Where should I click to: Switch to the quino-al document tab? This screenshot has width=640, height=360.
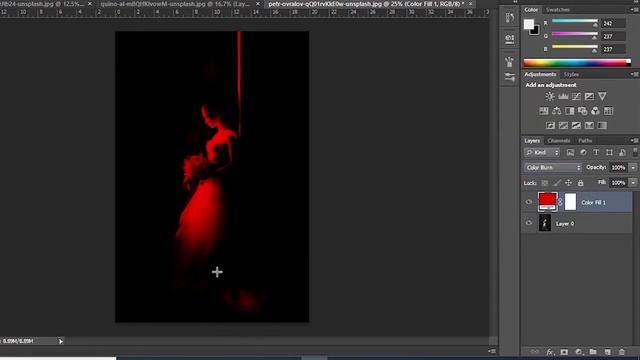[x=175, y=4]
